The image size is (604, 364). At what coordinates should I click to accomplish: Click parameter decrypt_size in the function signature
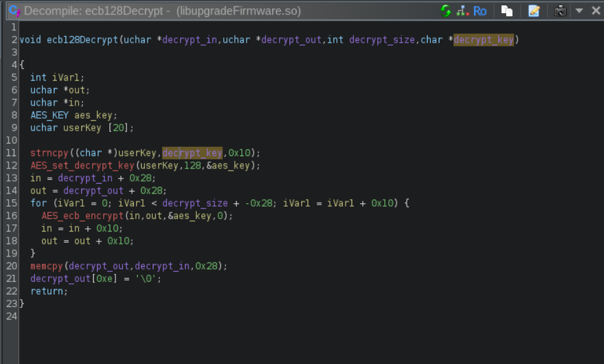click(x=382, y=39)
